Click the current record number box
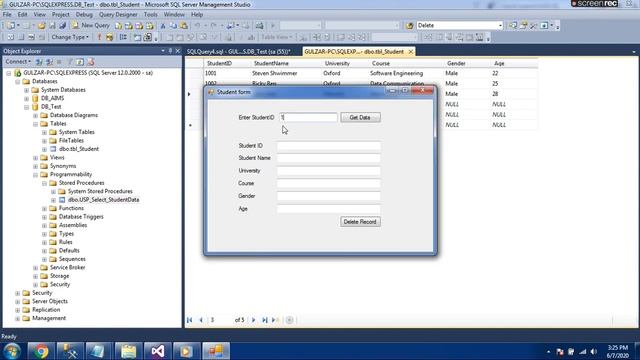This screenshot has height=360, width=640. [x=220, y=320]
